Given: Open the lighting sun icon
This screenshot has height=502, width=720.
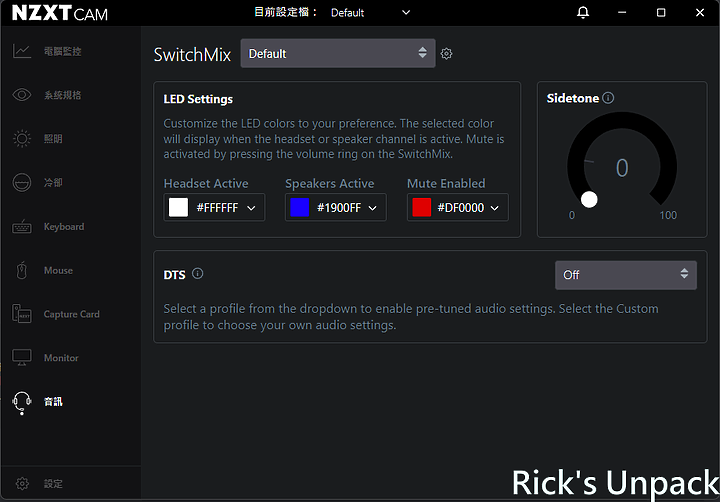Looking at the screenshot, I should (22, 138).
